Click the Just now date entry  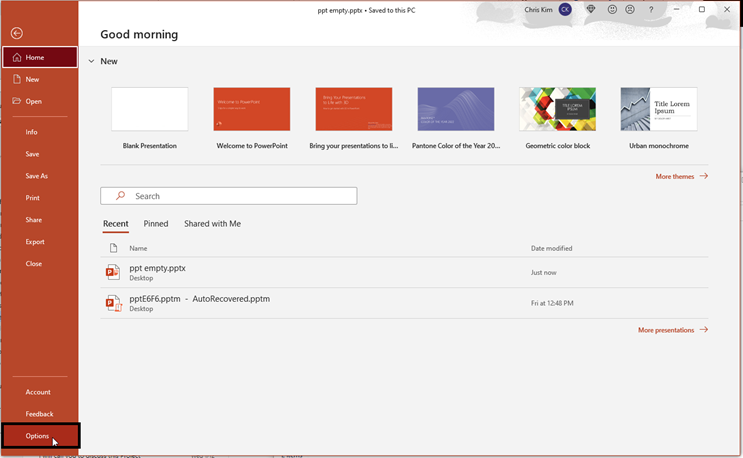[544, 273]
